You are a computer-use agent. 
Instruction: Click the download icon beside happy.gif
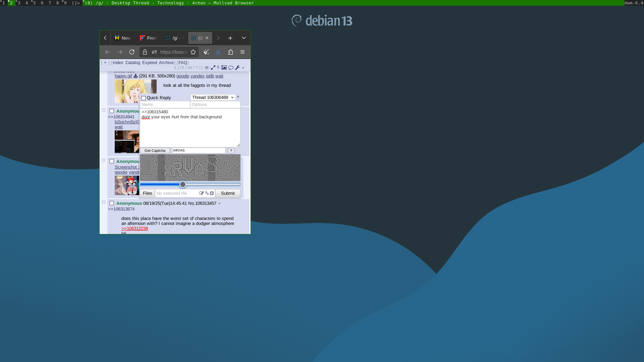coord(136,76)
